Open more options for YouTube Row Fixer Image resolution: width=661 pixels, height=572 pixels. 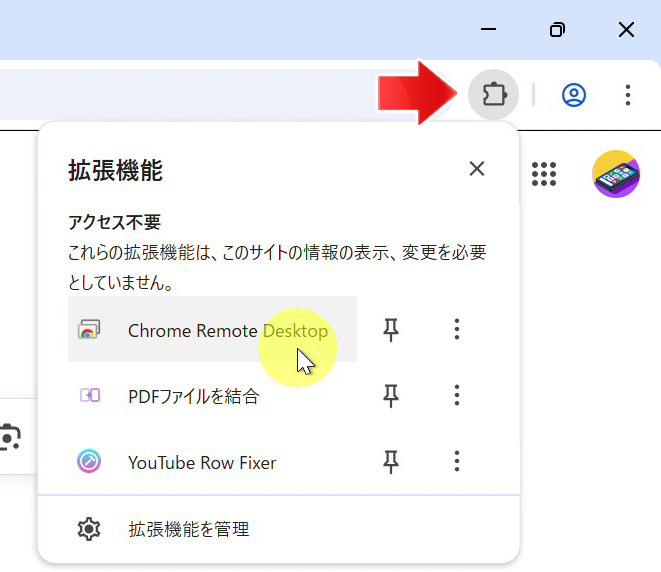point(457,462)
